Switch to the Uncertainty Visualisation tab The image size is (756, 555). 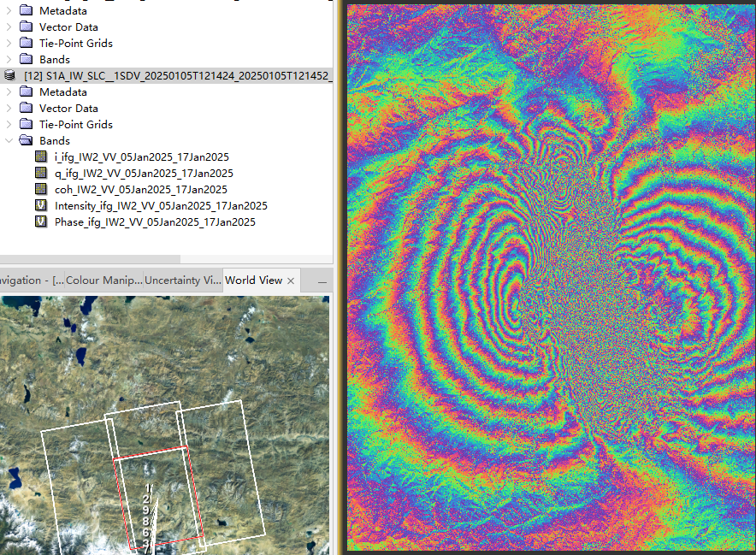(x=183, y=280)
